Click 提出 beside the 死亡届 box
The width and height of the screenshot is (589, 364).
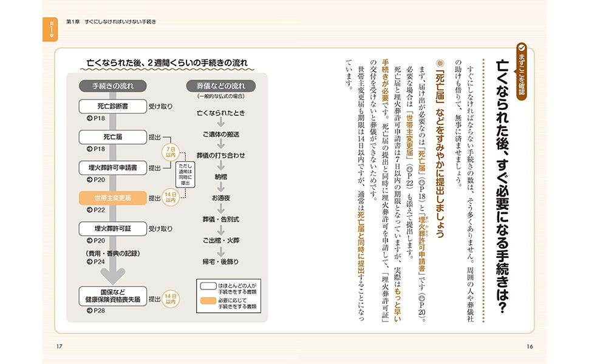click(155, 137)
